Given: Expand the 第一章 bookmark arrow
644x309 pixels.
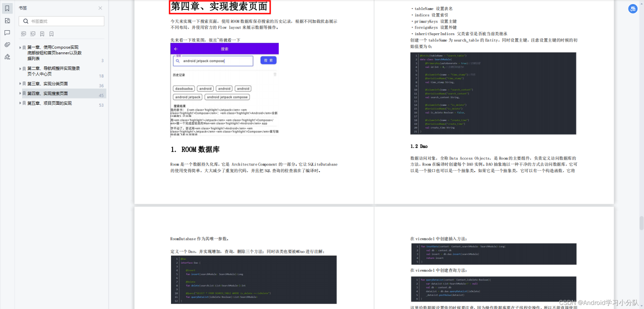Looking at the screenshot, I should click(x=20, y=47).
